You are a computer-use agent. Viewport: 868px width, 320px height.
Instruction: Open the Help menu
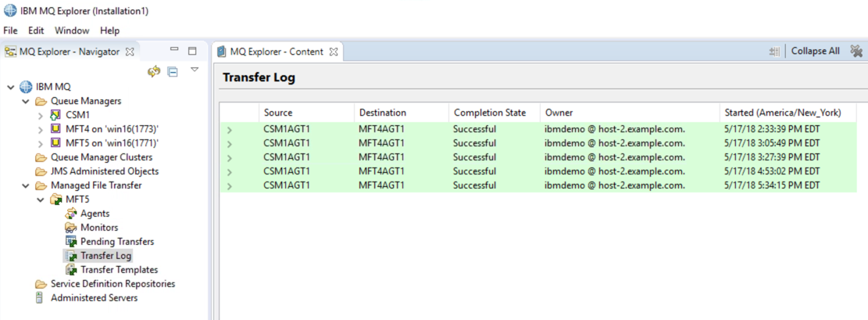[109, 31]
